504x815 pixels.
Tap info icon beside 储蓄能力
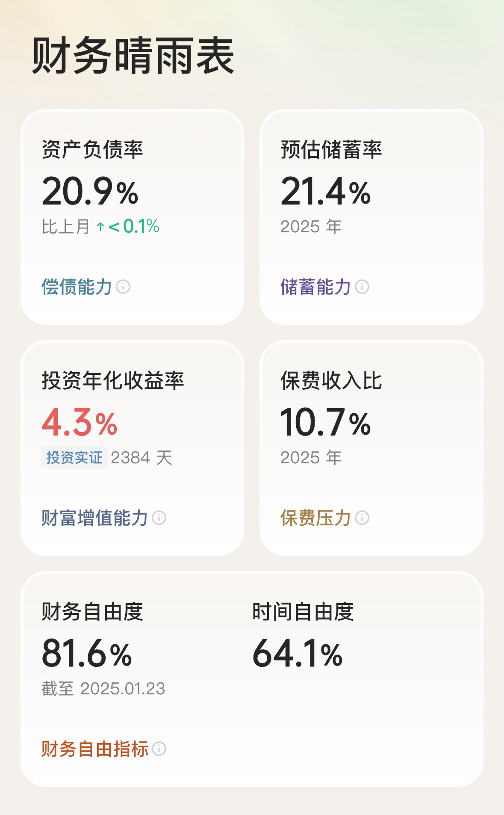(x=362, y=287)
